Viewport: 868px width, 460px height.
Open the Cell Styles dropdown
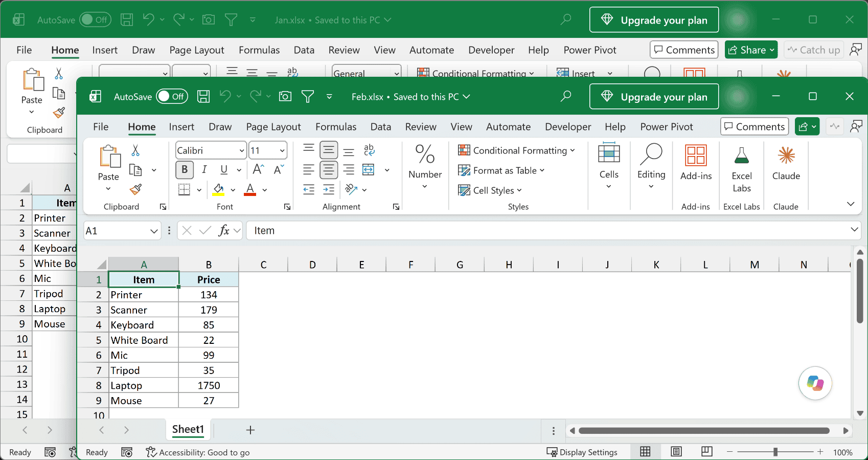(x=490, y=190)
